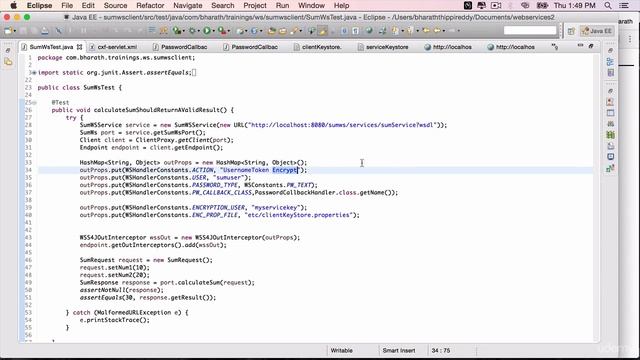Click the Smart Insert status field

click(399, 351)
